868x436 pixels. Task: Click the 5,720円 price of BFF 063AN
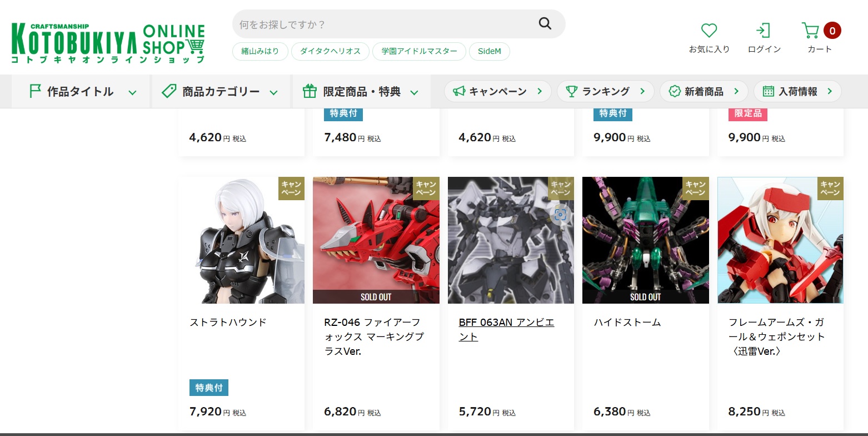tap(487, 412)
